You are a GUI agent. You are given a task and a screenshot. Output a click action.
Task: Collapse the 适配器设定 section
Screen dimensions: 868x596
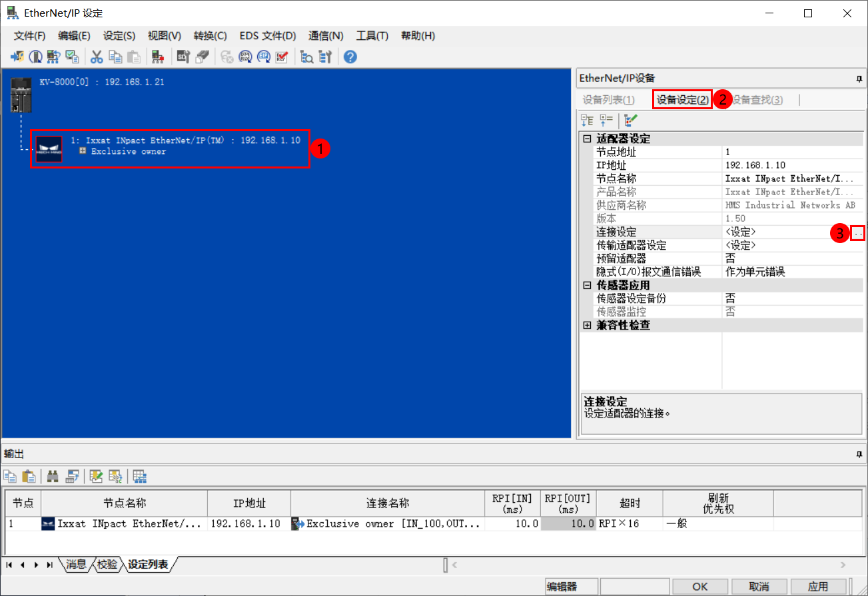click(587, 138)
